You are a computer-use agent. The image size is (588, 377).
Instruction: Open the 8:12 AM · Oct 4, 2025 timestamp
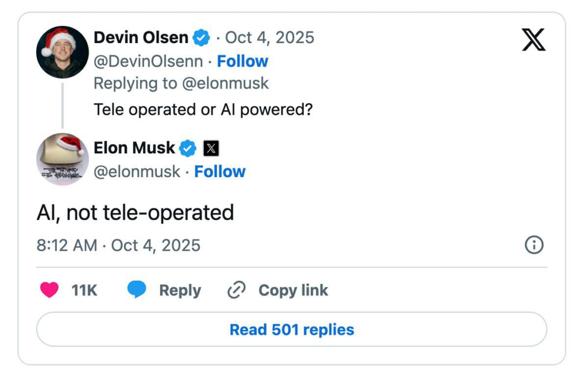(118, 246)
